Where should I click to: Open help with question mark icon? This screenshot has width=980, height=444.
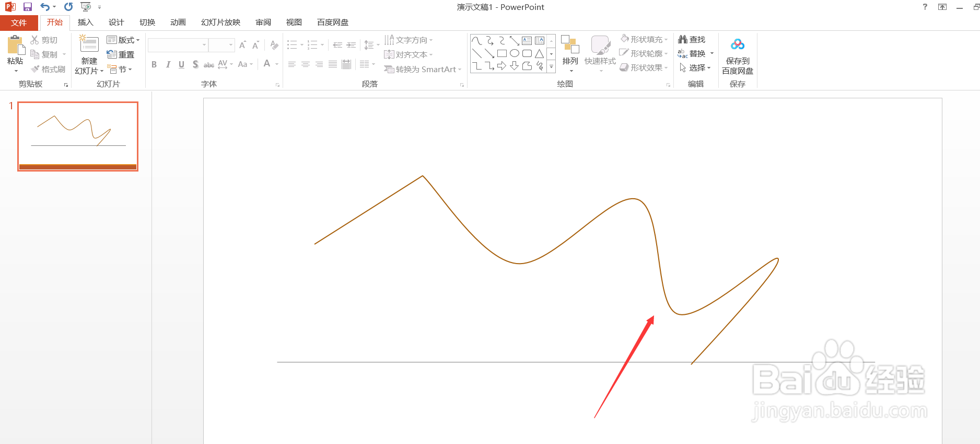[925, 7]
